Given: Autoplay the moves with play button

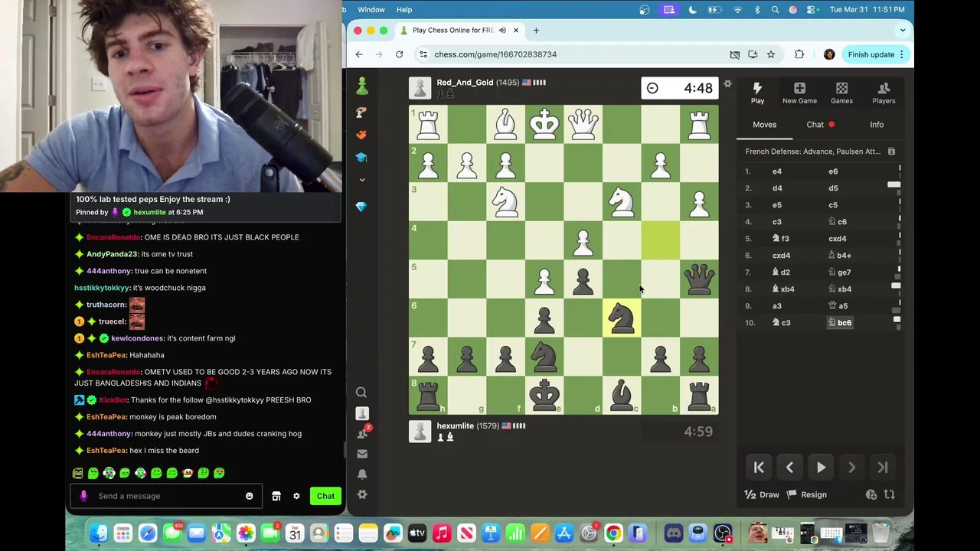Looking at the screenshot, I should (x=821, y=468).
